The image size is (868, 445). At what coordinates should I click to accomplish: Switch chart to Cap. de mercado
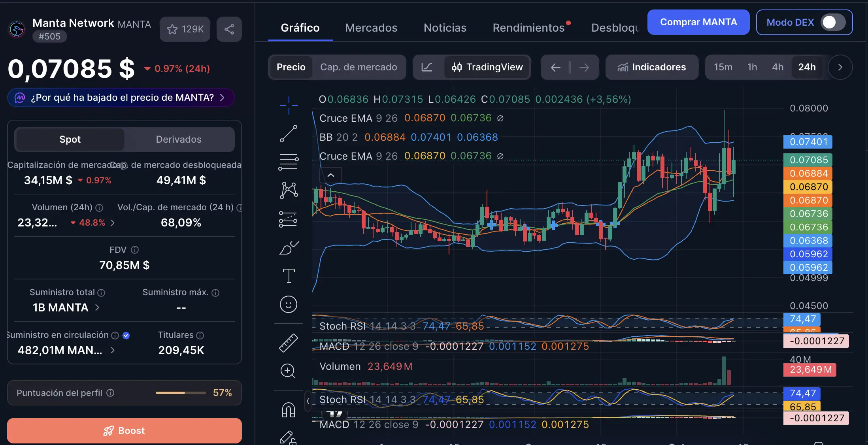point(359,67)
